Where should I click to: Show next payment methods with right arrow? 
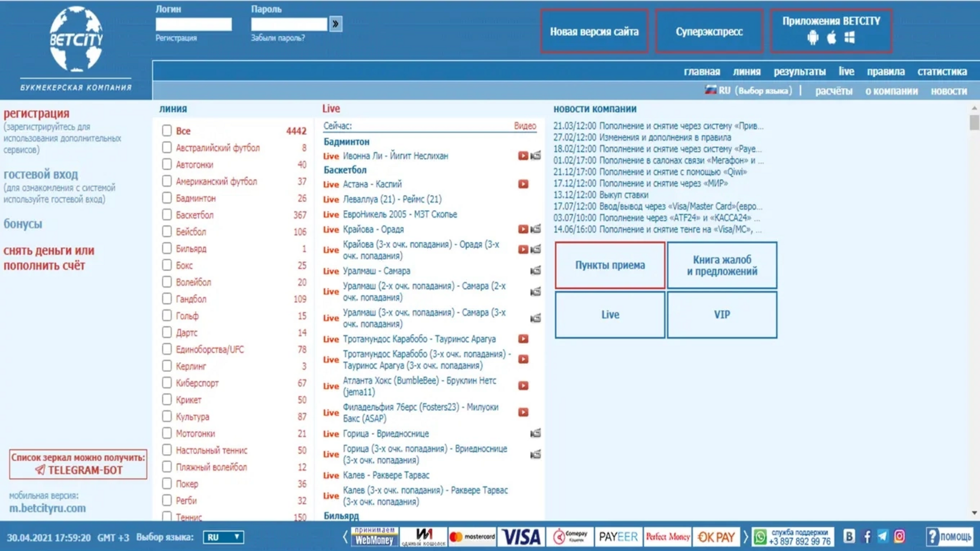745,537
